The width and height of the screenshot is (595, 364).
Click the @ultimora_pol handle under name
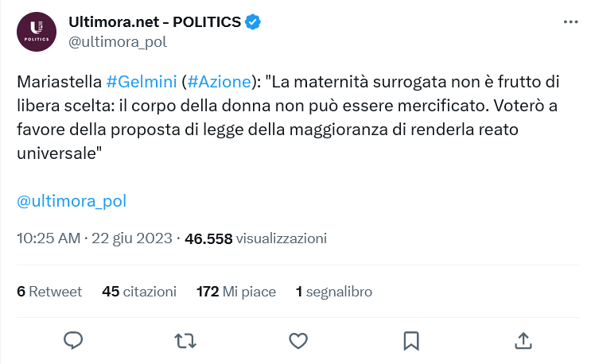[x=118, y=43]
